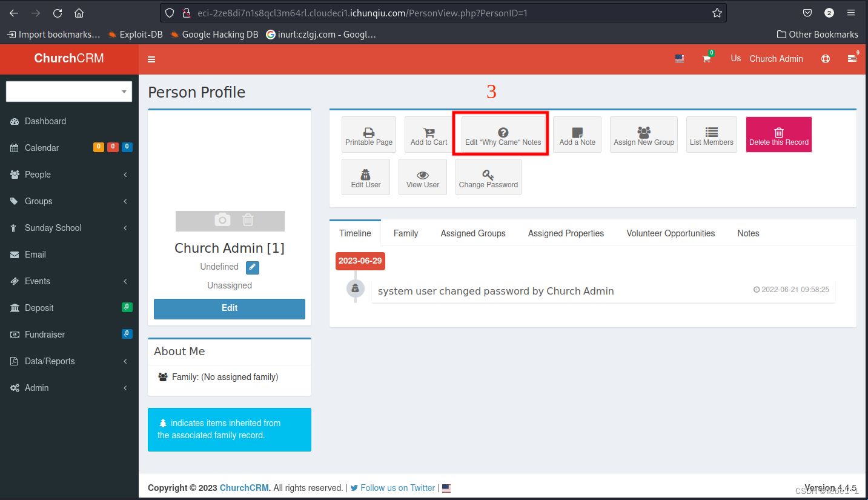Click pencil icon next to Undefined
The image size is (868, 500).
(253, 267)
